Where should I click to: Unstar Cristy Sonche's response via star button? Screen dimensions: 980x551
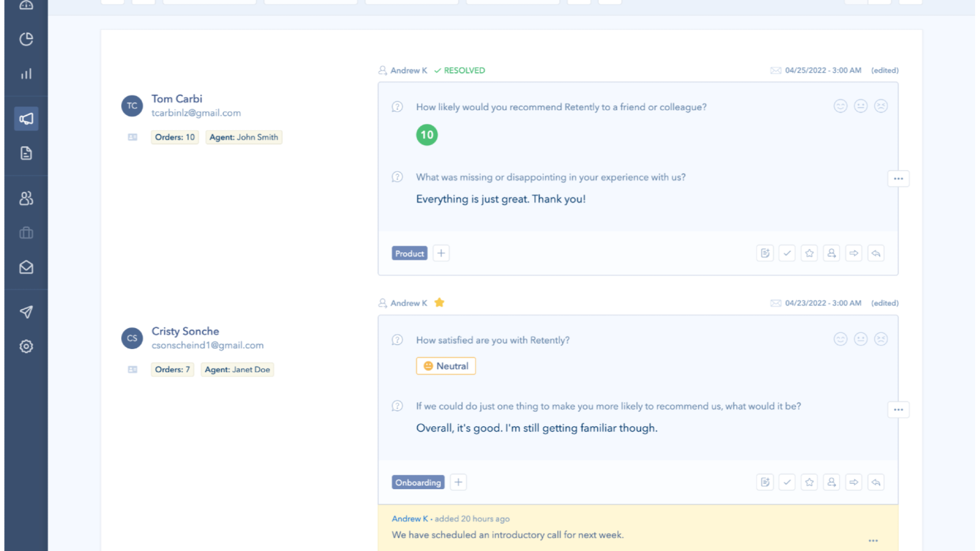click(809, 482)
